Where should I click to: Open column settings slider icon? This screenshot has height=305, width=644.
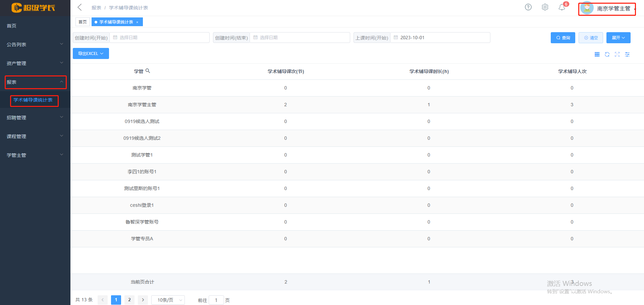coord(627,54)
